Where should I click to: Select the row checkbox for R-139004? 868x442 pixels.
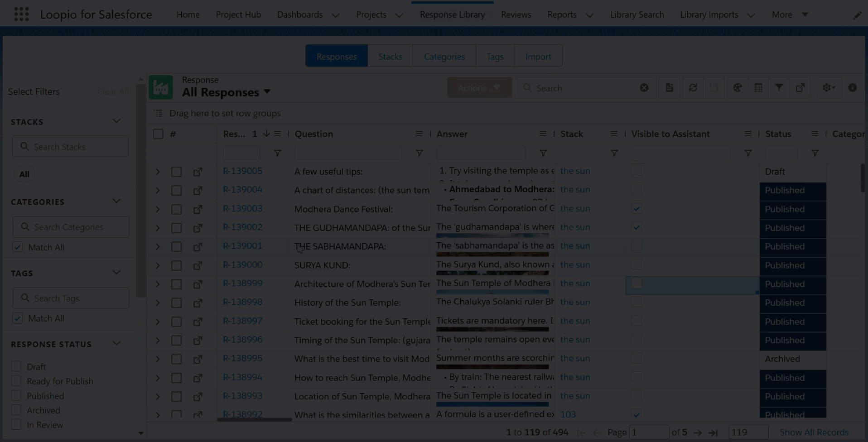click(177, 191)
